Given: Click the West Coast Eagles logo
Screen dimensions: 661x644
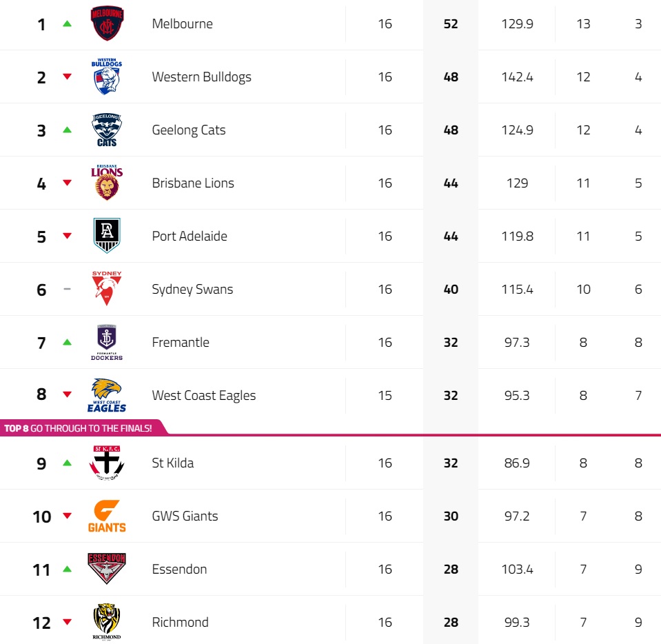Looking at the screenshot, I should (107, 395).
